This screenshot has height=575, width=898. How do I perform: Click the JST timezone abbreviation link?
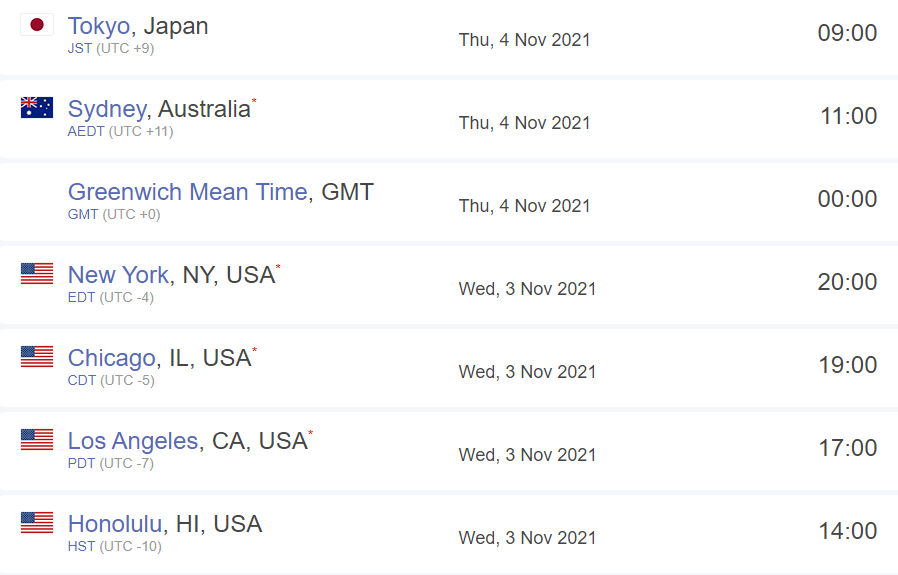pos(80,48)
